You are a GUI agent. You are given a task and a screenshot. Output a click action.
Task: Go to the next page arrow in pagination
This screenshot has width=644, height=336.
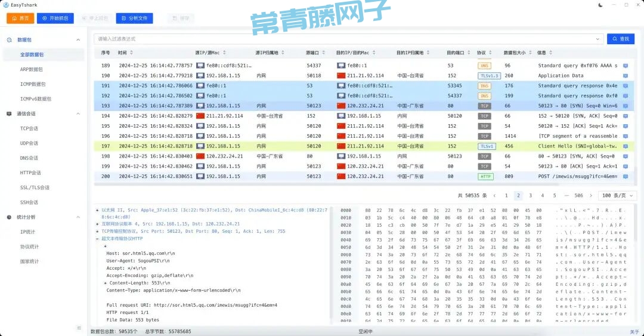(591, 196)
